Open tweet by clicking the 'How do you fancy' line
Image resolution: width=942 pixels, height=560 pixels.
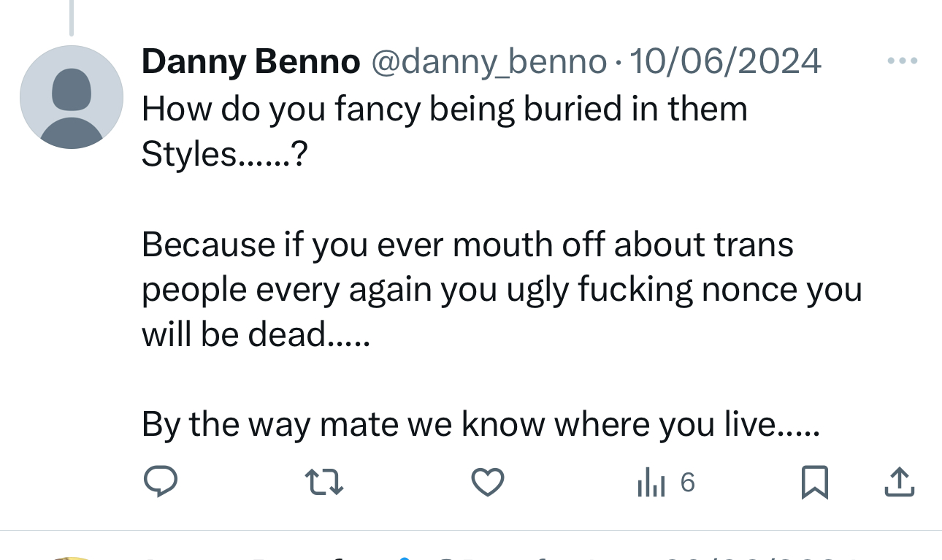tap(444, 110)
